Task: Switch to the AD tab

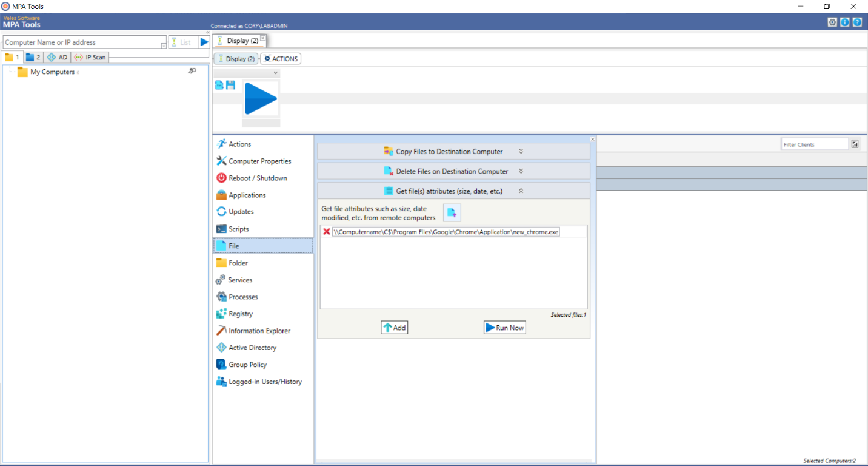Action: [x=57, y=57]
